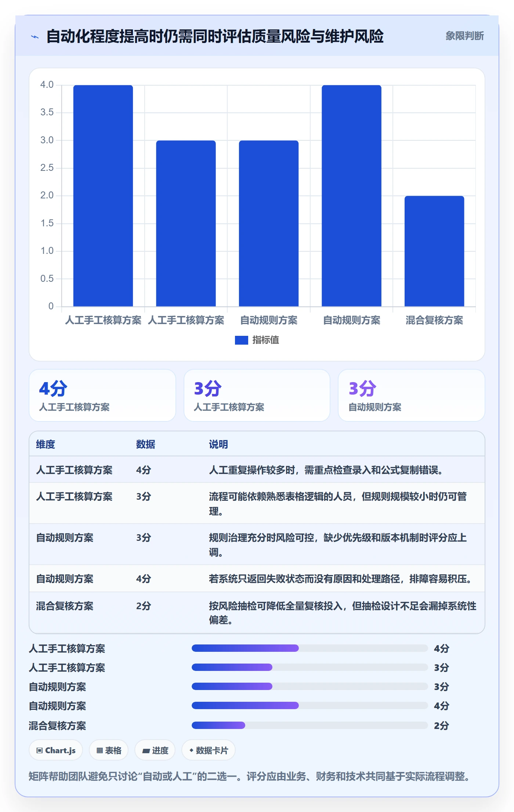Select the 3分 自动规则方案 data card

(411, 395)
